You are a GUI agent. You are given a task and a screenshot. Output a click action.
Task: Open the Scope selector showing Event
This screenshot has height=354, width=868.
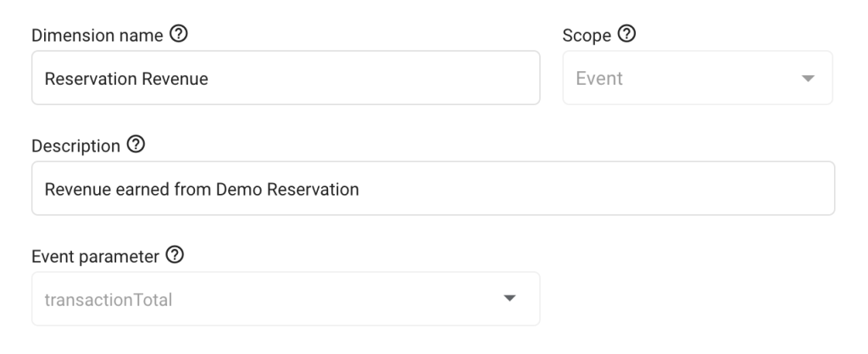(697, 79)
